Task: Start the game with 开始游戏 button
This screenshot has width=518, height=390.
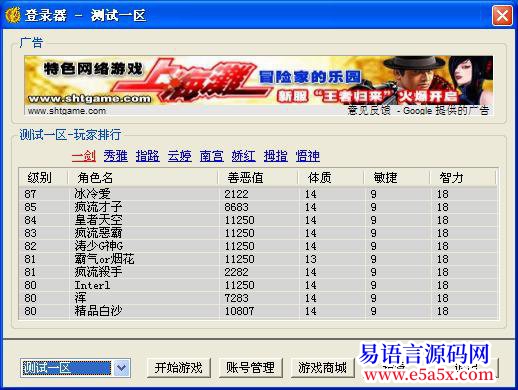Action: click(179, 368)
